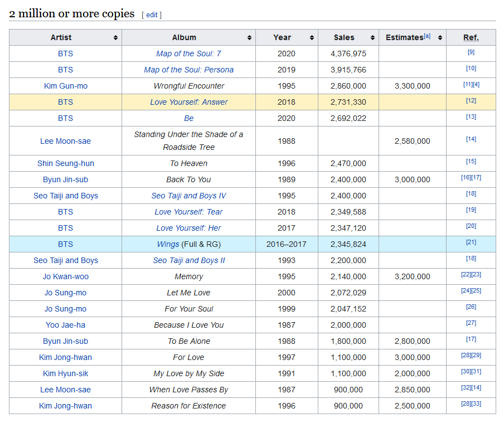Visit the Kim Hyun-sik artist page
The image size is (504, 423).
66,373
